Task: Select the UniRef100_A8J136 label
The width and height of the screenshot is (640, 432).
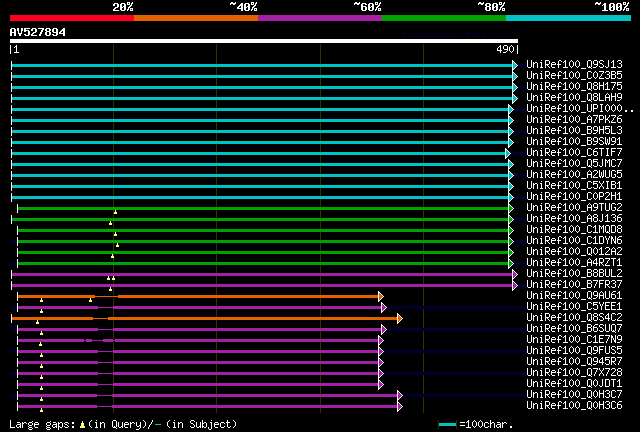Action: coord(574,218)
